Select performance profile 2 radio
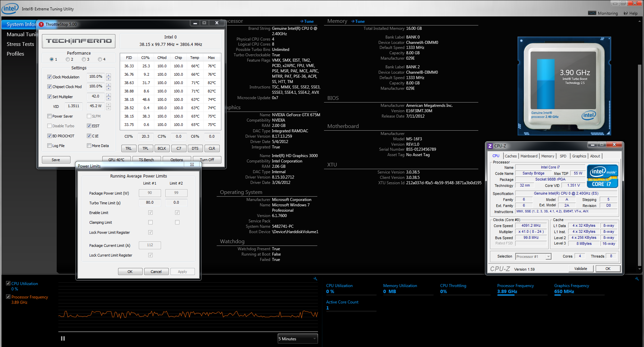Image resolution: width=644 pixels, height=347 pixels. coord(68,59)
